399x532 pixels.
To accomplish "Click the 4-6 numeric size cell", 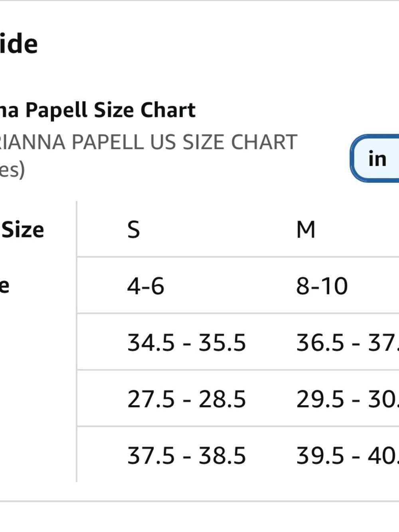I will (146, 286).
